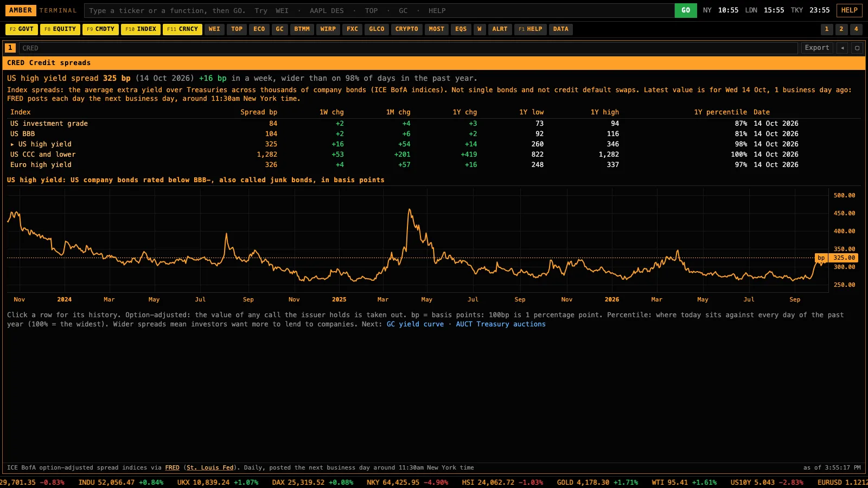Open the St. Louis Fed link
This screenshot has height=488, width=868.
pyautogui.click(x=210, y=467)
